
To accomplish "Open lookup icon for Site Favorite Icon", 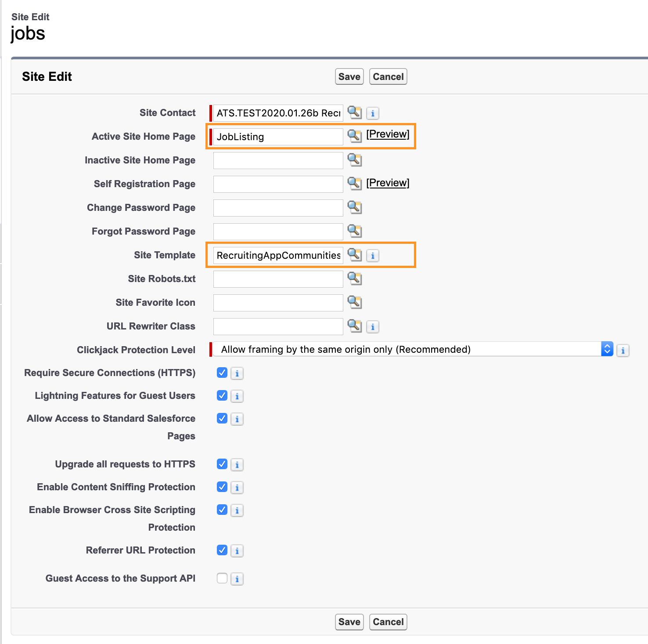I will point(355,302).
